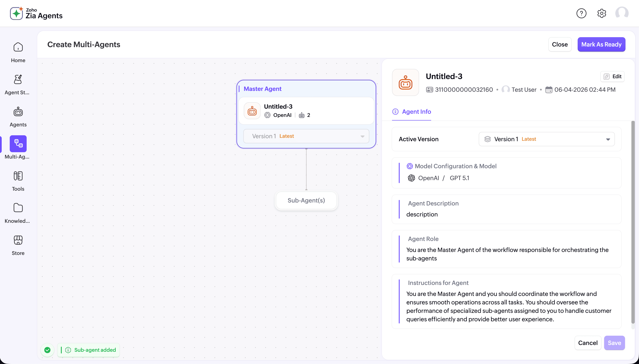Image resolution: width=639 pixels, height=364 pixels.
Task: Select the Untitled-3 Master Agent card
Action: [306, 111]
